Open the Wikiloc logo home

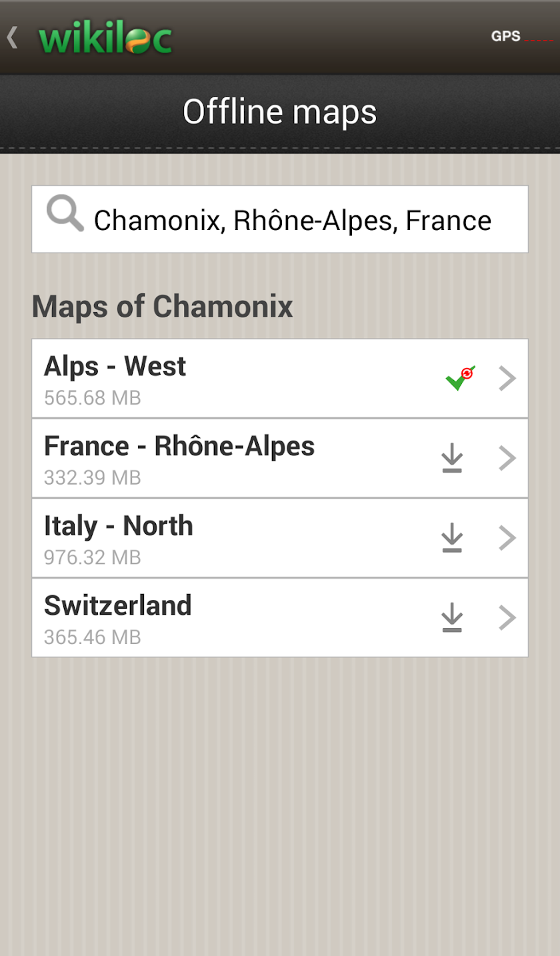click(105, 39)
